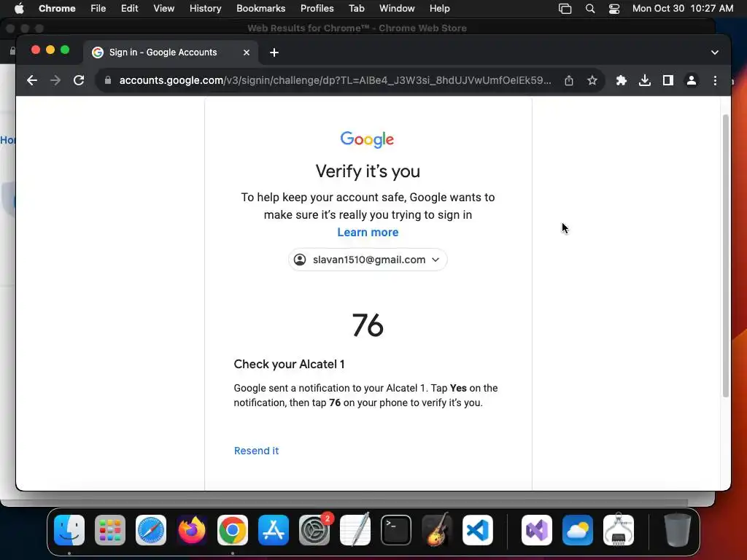Viewport: 747px width, 560px height.
Task: Open the Trash in the Dock
Action: (678, 530)
